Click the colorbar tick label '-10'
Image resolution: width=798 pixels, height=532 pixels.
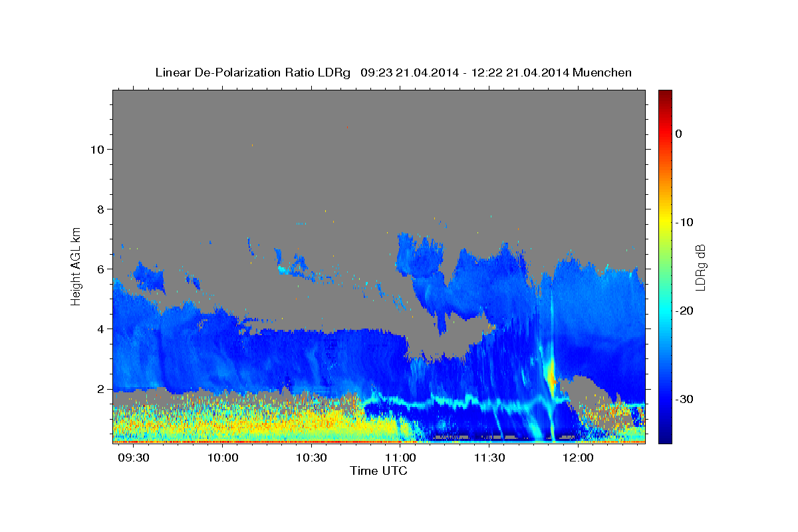coord(685,222)
